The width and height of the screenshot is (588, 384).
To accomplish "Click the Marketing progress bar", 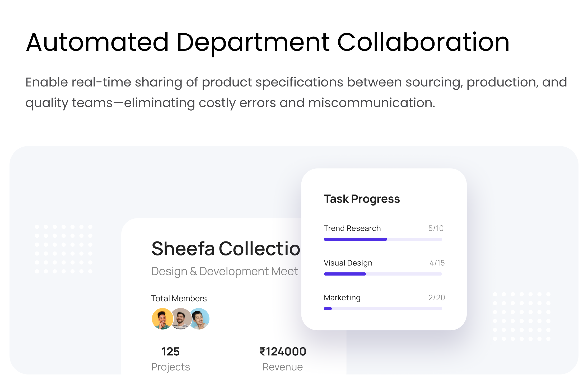I will (383, 309).
